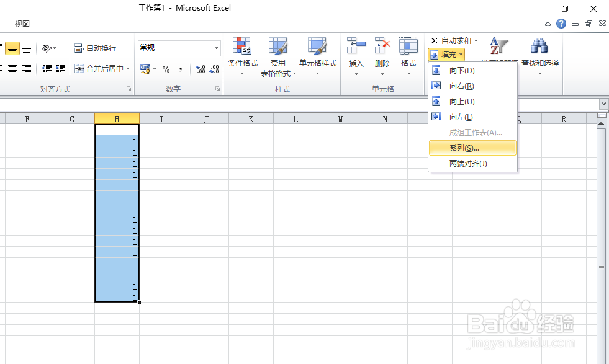Viewport: 609px width, 364px height.
Task: Click the vertical scrollbar thumb
Action: pos(601,266)
